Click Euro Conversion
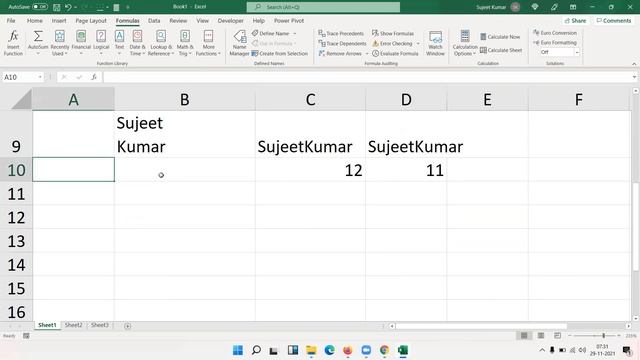Viewport: 640px width, 360px height. 555,33
